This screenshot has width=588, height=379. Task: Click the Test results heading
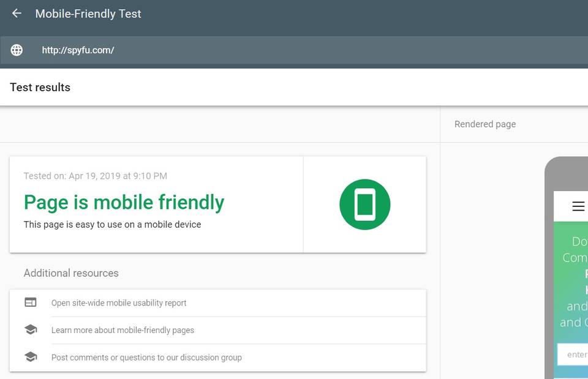click(40, 88)
